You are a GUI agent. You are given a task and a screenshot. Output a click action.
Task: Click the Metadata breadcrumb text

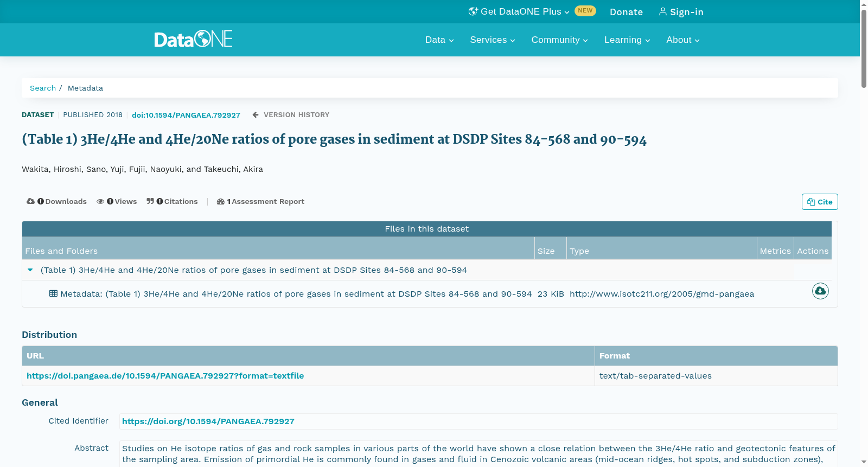click(x=85, y=88)
